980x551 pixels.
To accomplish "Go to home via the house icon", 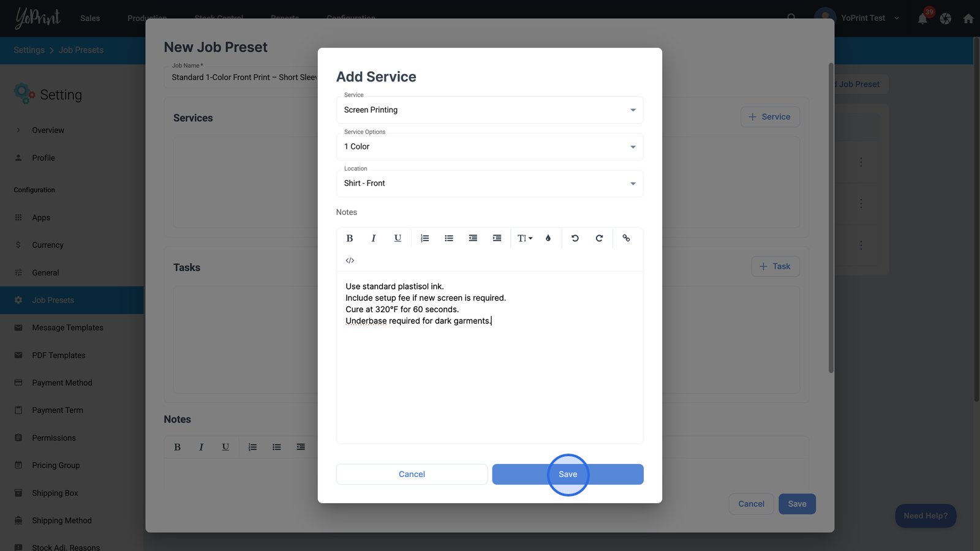I will tap(968, 18).
